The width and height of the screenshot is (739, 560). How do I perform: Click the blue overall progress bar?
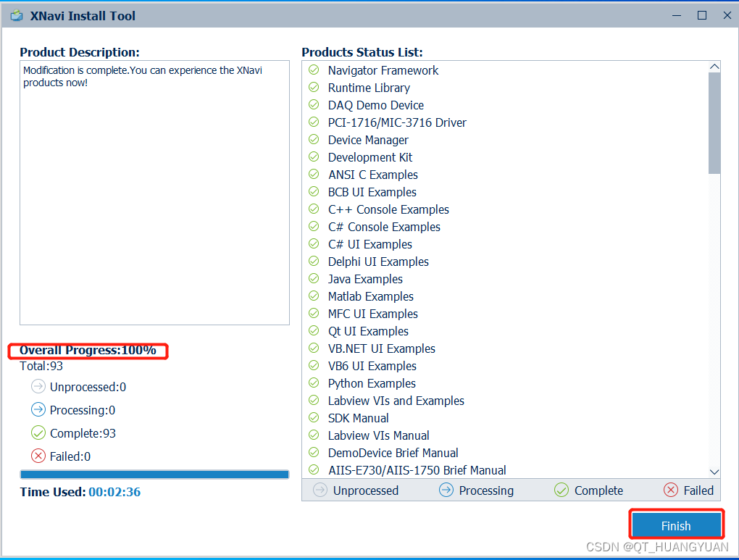click(154, 475)
